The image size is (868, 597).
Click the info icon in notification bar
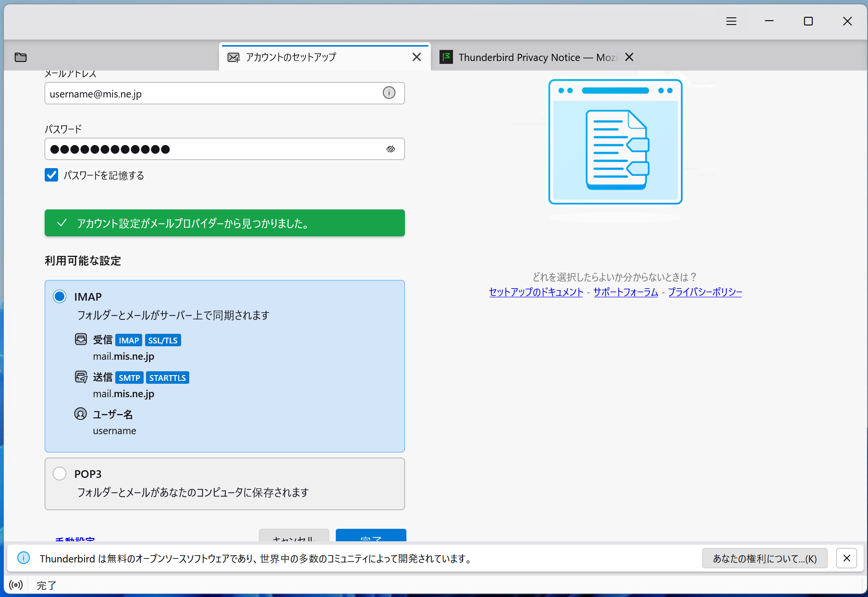pos(24,558)
